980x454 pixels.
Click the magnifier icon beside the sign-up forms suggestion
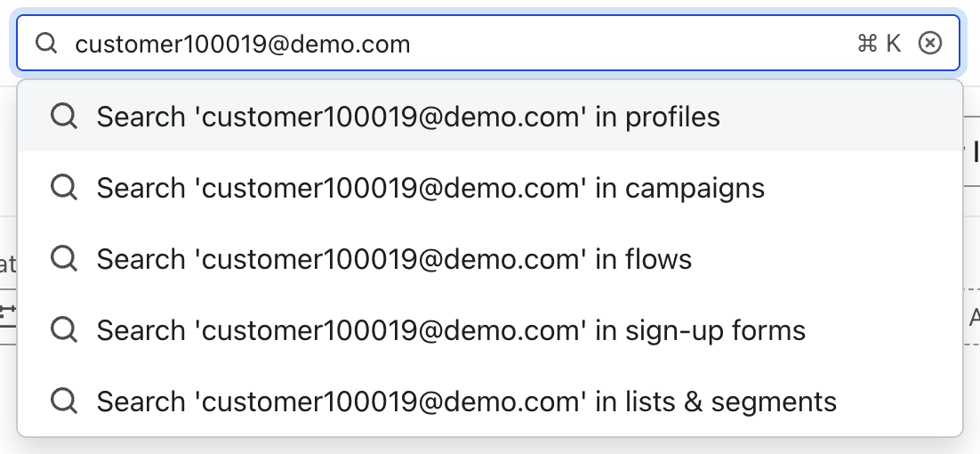coord(64,330)
